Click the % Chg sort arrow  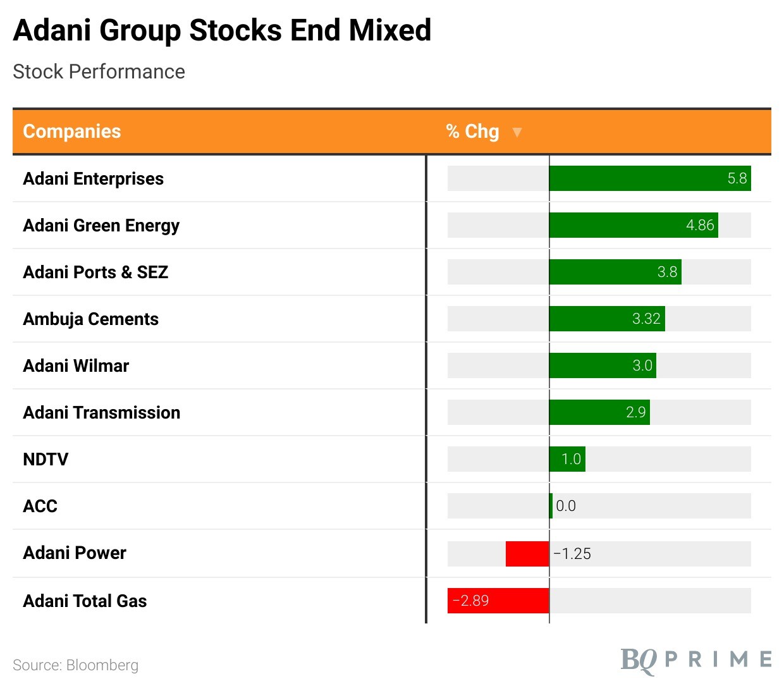(517, 132)
